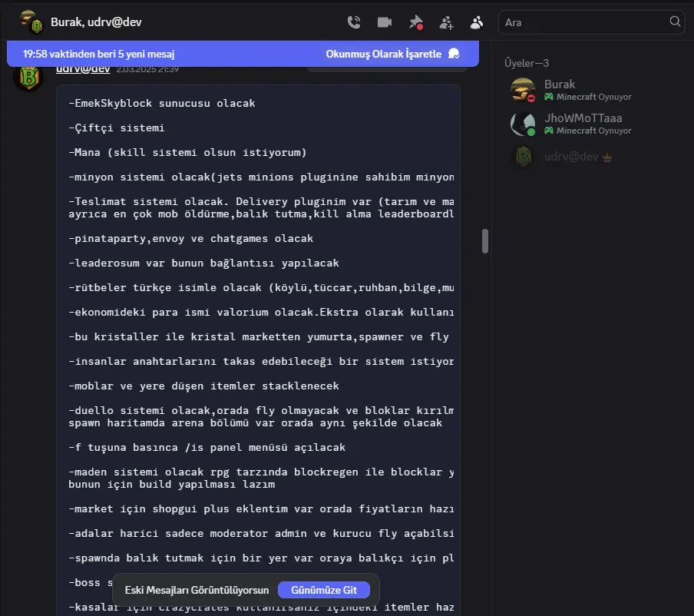
Task: Click the owner crown icon next to udrv@dev
Action: 606,157
